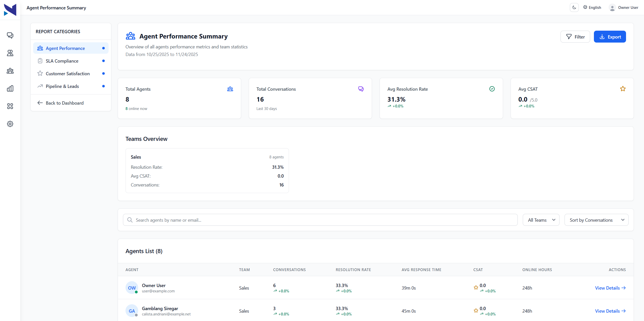The height and width of the screenshot is (321, 644).
Task: Click the OW avatar of Owner User
Action: 132,288
